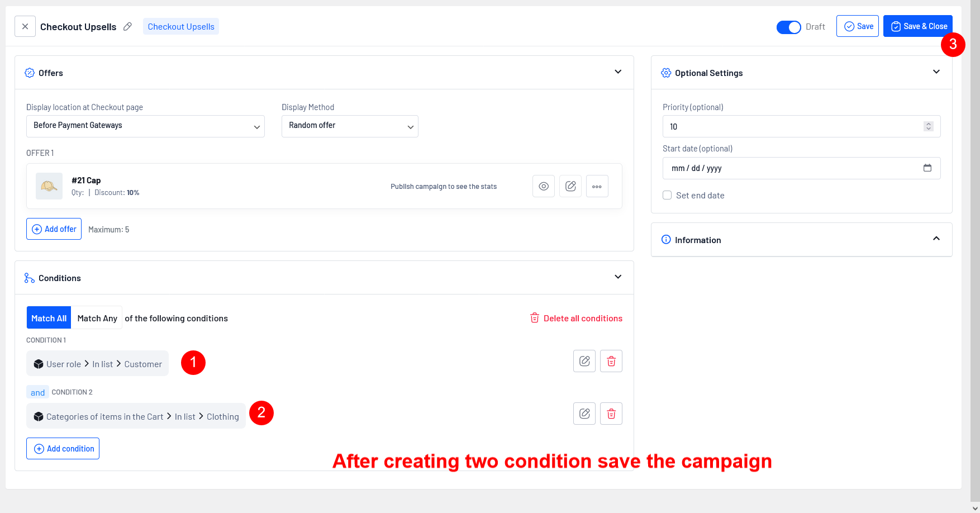
Task: Expand the Information panel
Action: coord(936,239)
